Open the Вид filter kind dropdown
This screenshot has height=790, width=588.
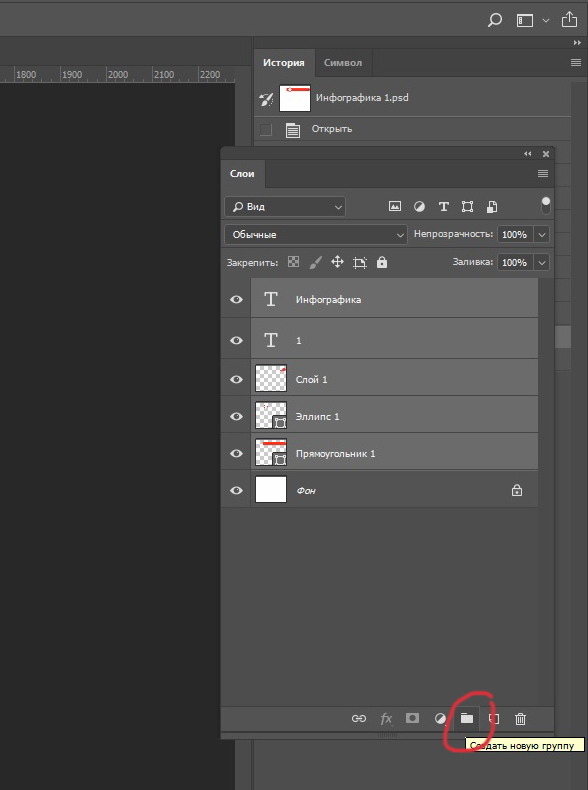point(285,207)
